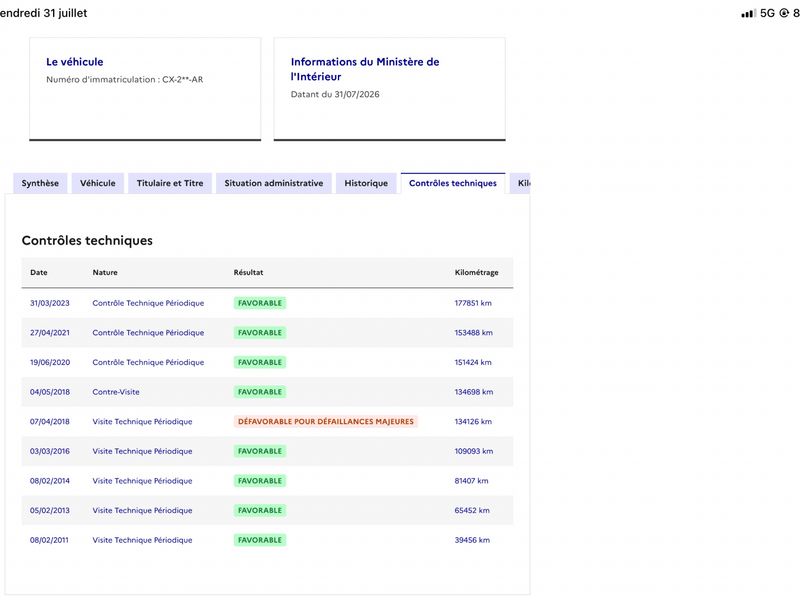
Task: Click Visite Technique Périodique on the 03/03/2016 row
Action: [x=142, y=451]
